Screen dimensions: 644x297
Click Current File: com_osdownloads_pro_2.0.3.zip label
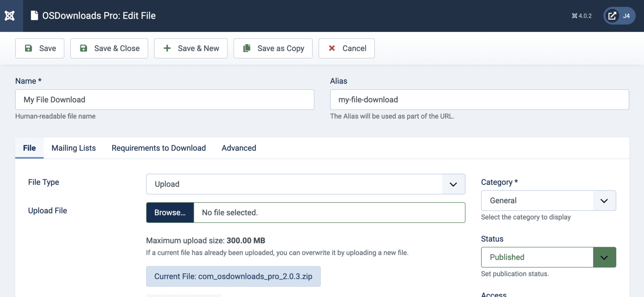tap(233, 276)
